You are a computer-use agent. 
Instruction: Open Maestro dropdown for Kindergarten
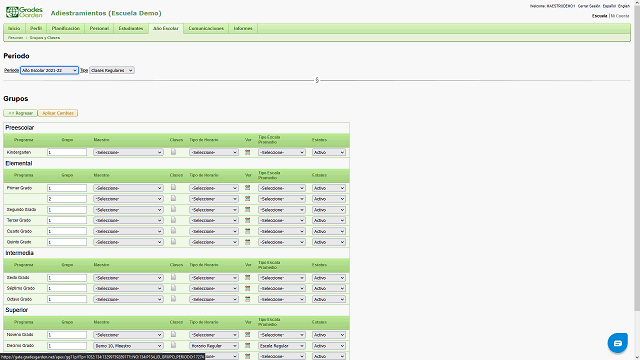[128, 152]
